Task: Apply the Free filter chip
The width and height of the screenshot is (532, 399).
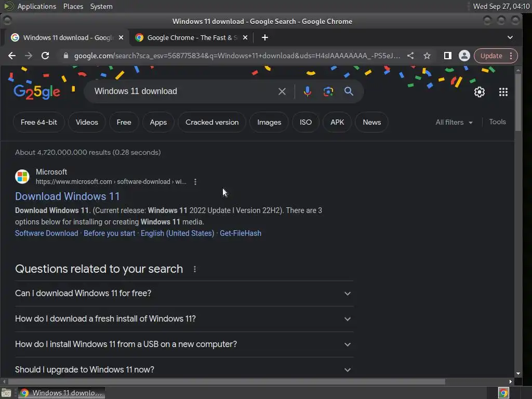Action: 124,122
